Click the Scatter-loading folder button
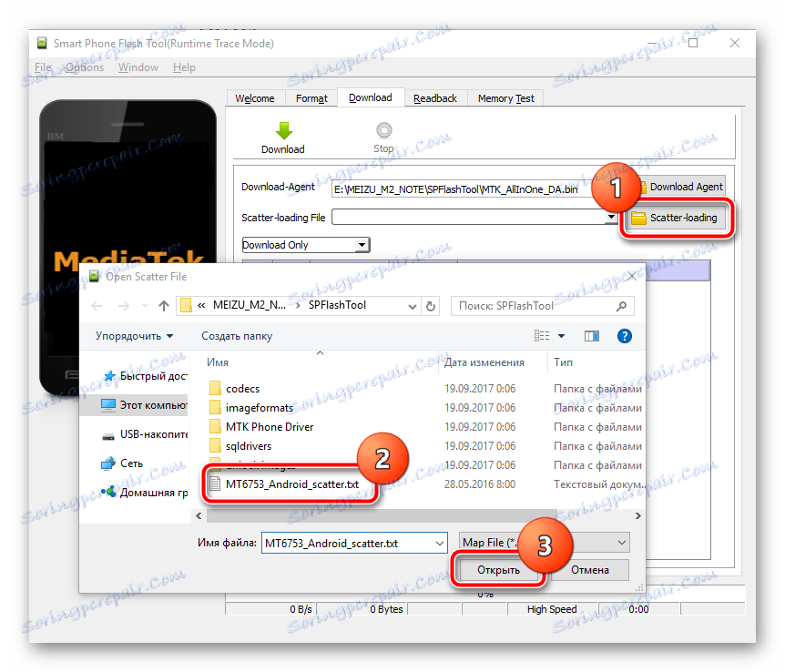The width and height of the screenshot is (785, 672). [676, 218]
